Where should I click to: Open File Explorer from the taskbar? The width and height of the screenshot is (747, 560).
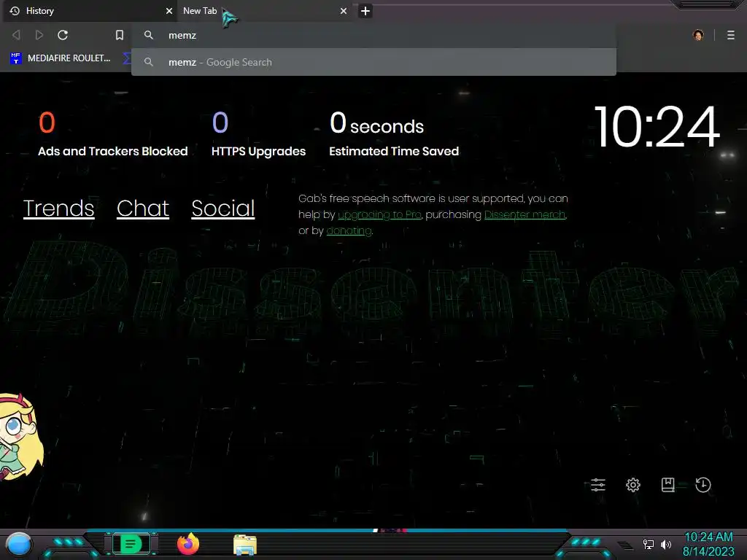[x=245, y=545]
